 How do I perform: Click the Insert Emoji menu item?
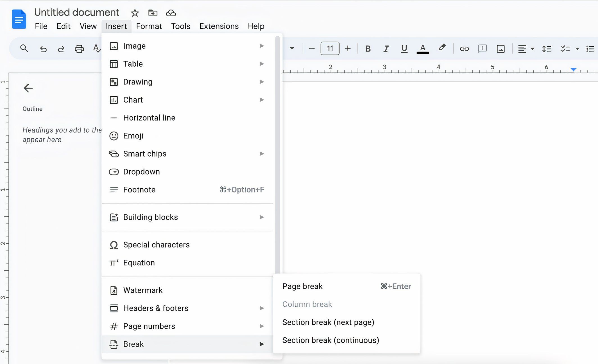point(133,135)
